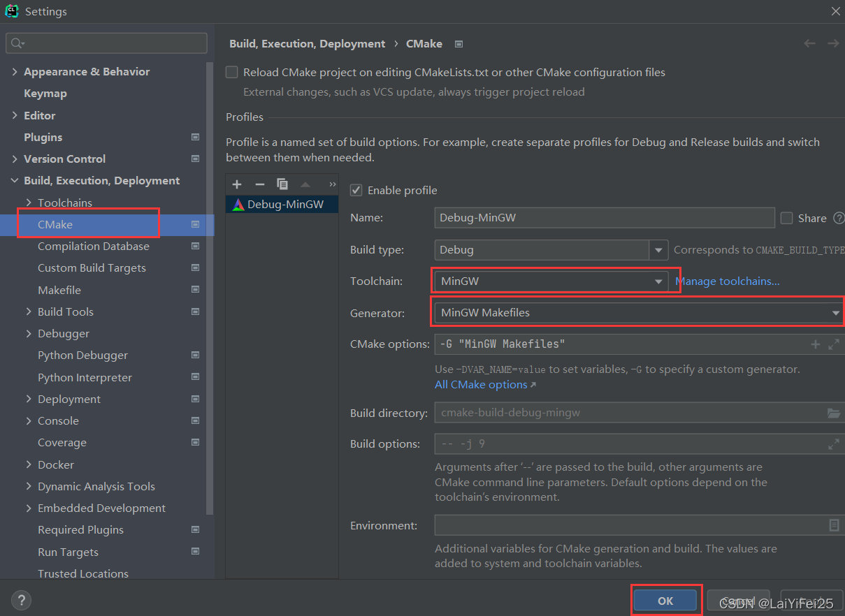Expand the Docker node

tap(29, 464)
